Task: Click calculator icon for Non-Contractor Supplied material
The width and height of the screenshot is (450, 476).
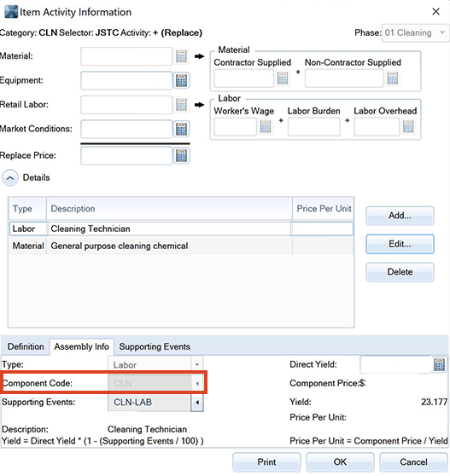Action: pyautogui.click(x=393, y=78)
